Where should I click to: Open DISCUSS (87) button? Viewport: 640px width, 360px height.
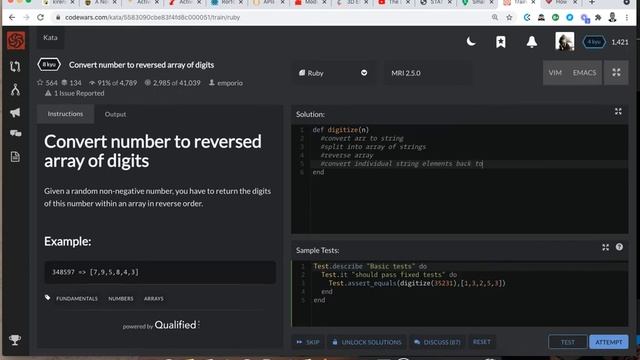click(x=437, y=342)
